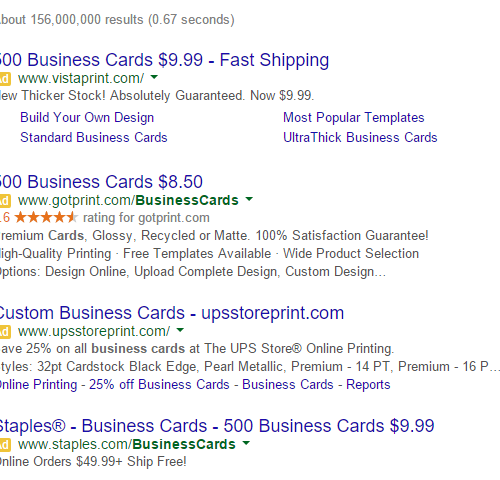This screenshot has width=500, height=480.
Task: Open the 500 Business Cards $8.50 ad
Action: point(101,182)
